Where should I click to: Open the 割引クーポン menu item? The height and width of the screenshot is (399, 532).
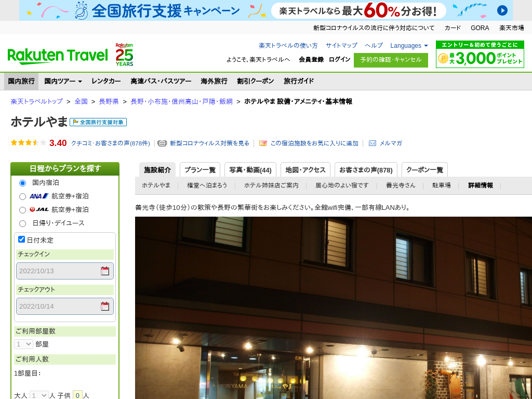(x=256, y=81)
